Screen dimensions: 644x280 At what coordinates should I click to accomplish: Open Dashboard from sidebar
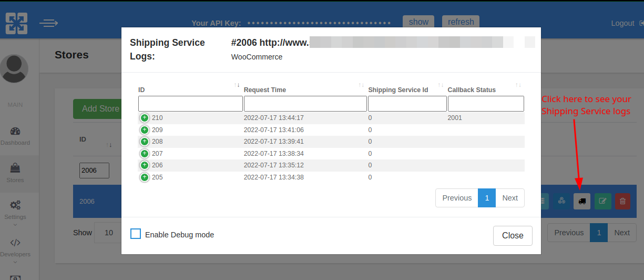coord(15,136)
